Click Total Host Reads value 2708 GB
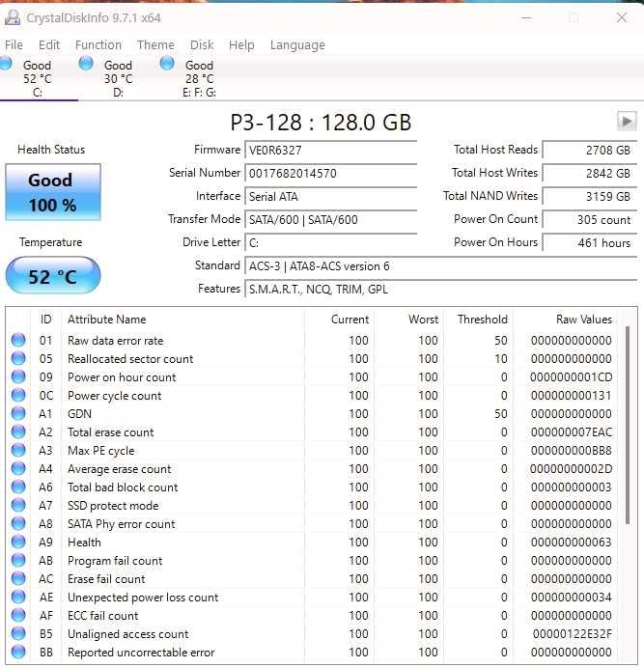This screenshot has height=668, width=644. click(x=590, y=150)
